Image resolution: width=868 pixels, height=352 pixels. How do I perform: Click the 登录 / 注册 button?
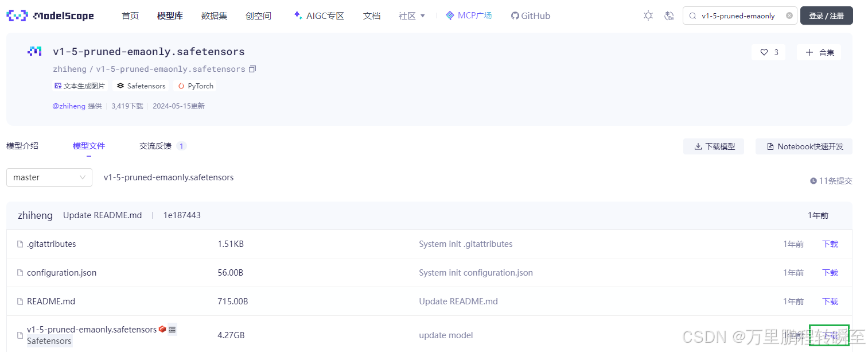click(826, 16)
